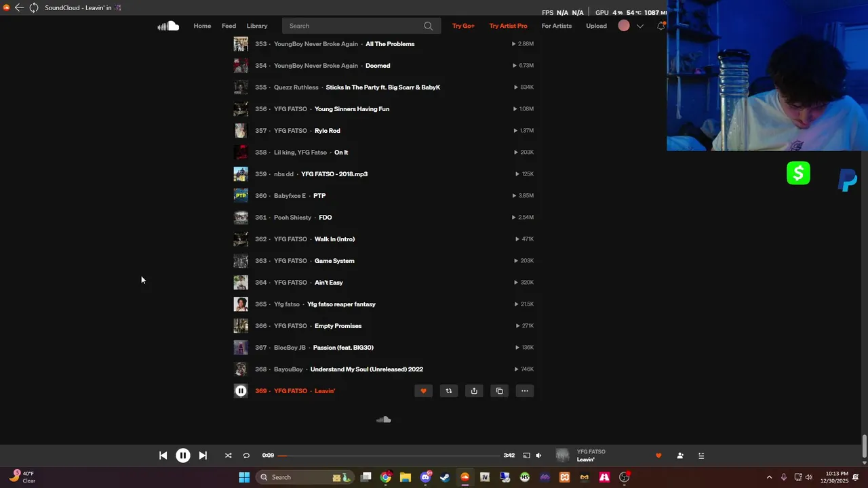This screenshot has width=868, height=488.
Task: Copy link for Leavin' track
Action: (x=499, y=391)
